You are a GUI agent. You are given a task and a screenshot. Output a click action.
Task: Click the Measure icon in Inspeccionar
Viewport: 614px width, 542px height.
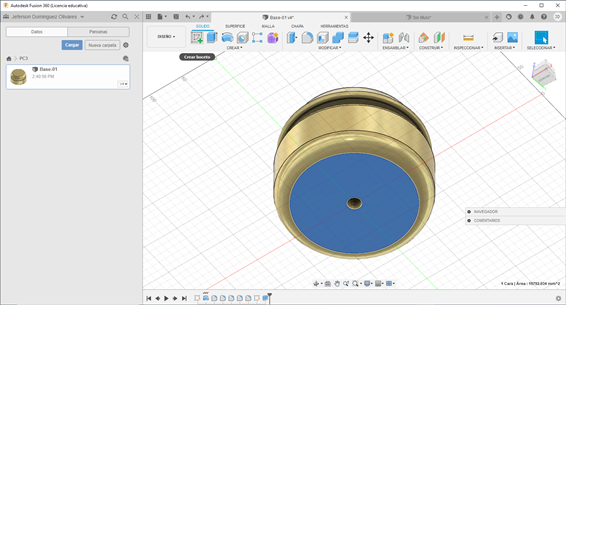click(x=468, y=38)
